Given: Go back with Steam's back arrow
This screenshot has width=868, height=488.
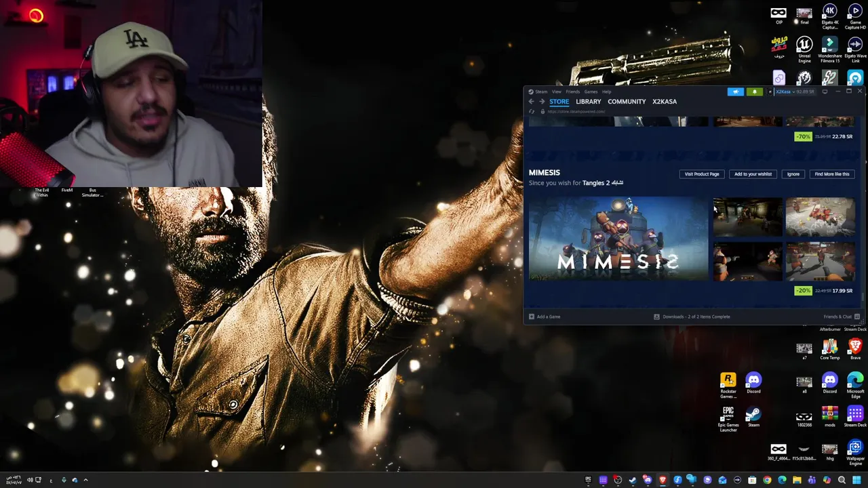Looking at the screenshot, I should [x=531, y=102].
